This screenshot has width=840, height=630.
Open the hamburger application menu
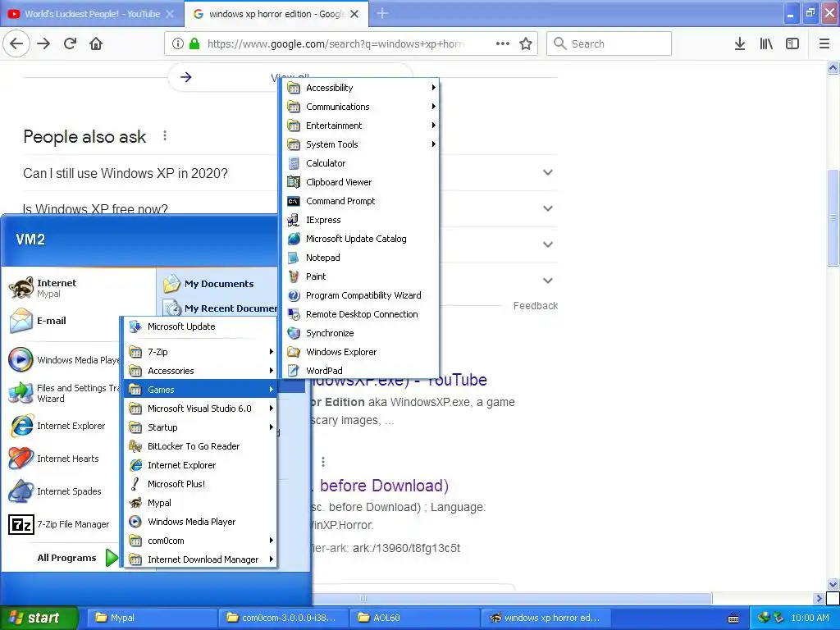click(824, 43)
